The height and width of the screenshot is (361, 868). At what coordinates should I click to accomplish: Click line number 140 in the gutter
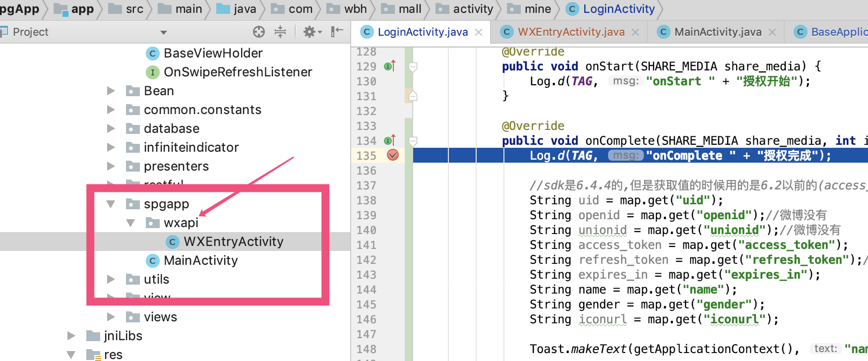click(x=367, y=230)
